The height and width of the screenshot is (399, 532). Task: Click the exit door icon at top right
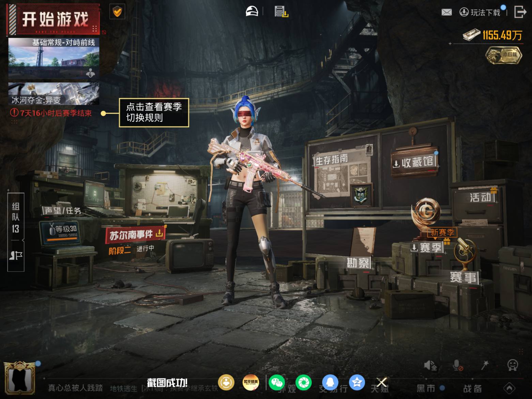pos(520,12)
